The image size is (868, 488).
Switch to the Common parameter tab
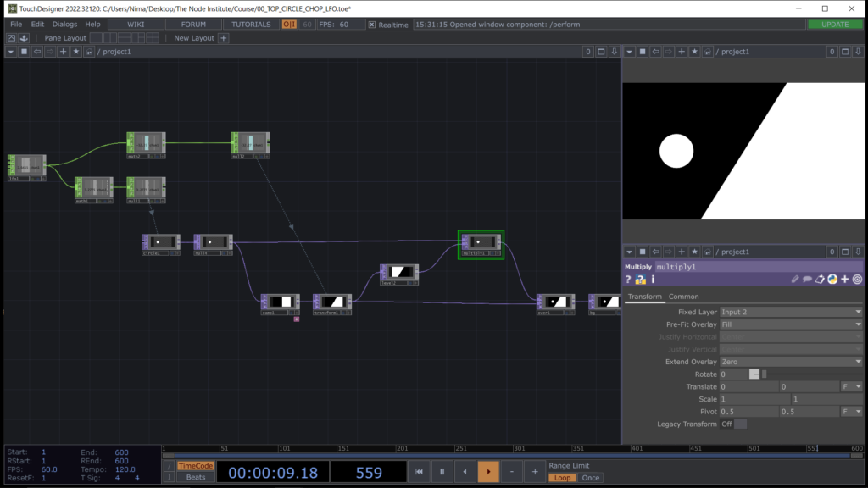pyautogui.click(x=684, y=297)
